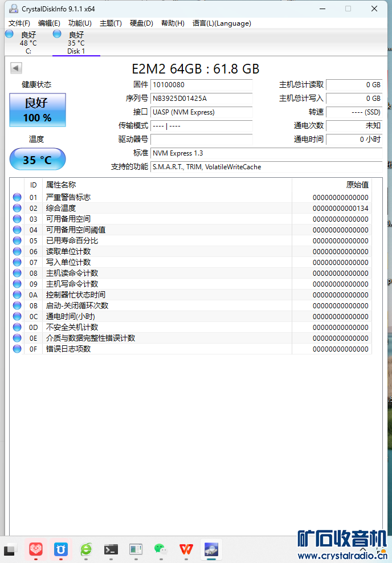Open the news reader icon on taskbar
This screenshot has height=563, width=392.
pyautogui.click(x=136, y=549)
